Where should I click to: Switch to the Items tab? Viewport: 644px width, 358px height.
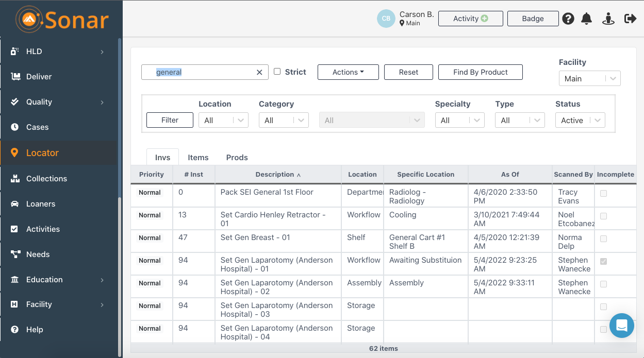point(198,158)
